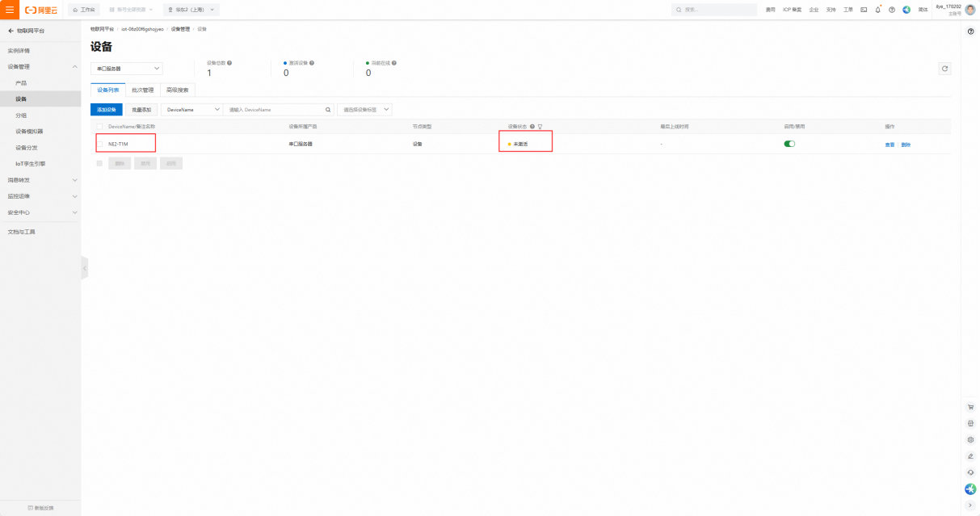The width and height of the screenshot is (980, 516).
Task: Check the NE2-T1M row checkbox
Action: coord(99,144)
